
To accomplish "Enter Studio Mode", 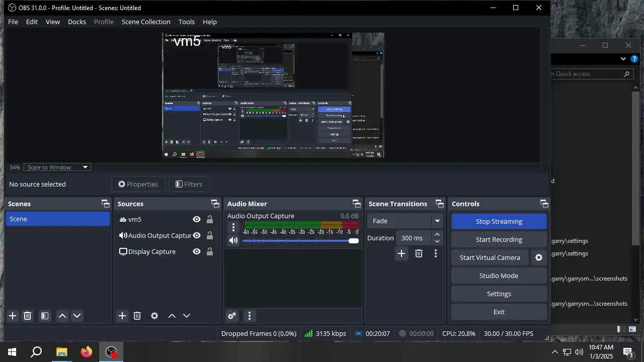I will (x=499, y=276).
